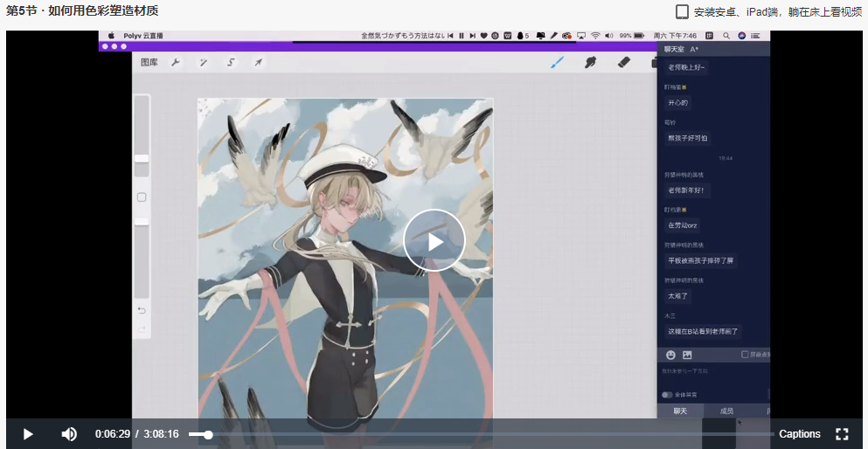Click the chat message 熊孩子好可怕
This screenshot has width=868, height=449.
[688, 138]
